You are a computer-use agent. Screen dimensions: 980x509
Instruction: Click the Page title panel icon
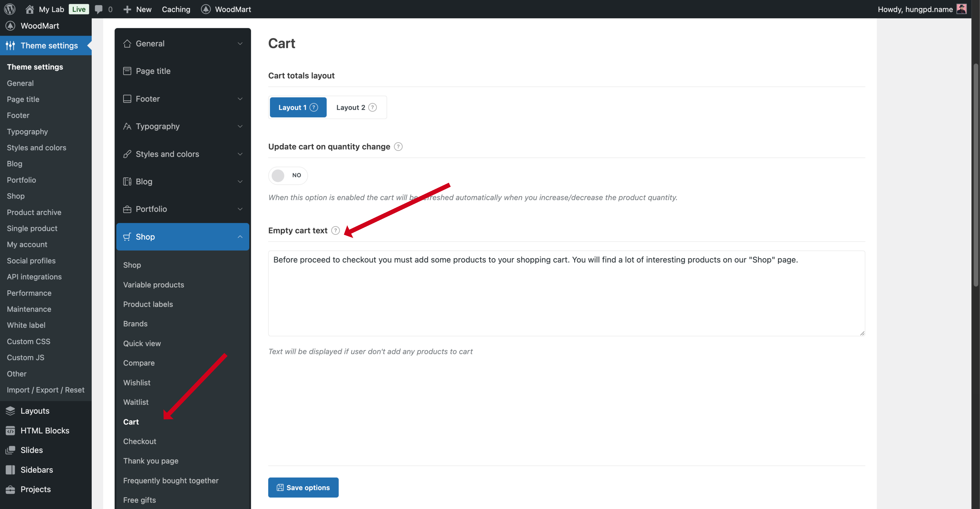click(127, 71)
